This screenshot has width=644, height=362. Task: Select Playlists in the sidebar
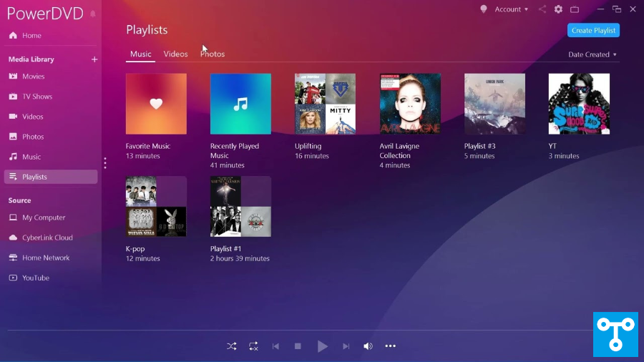[51, 177]
